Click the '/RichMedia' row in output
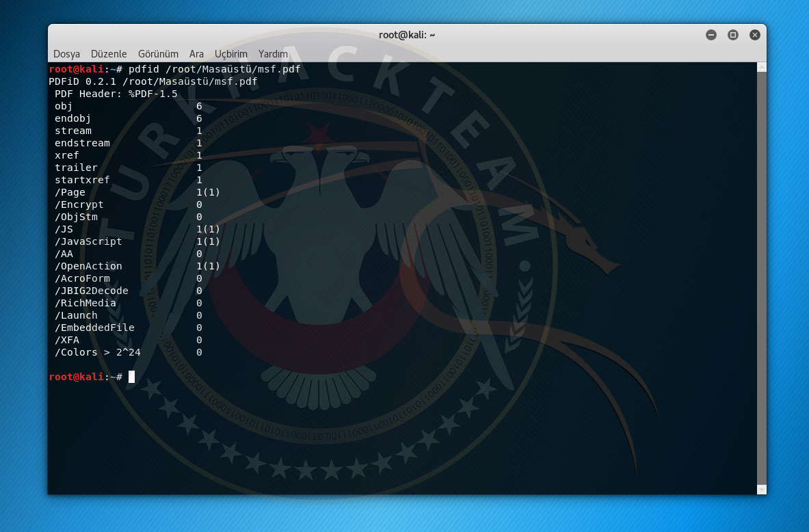 (x=128, y=304)
